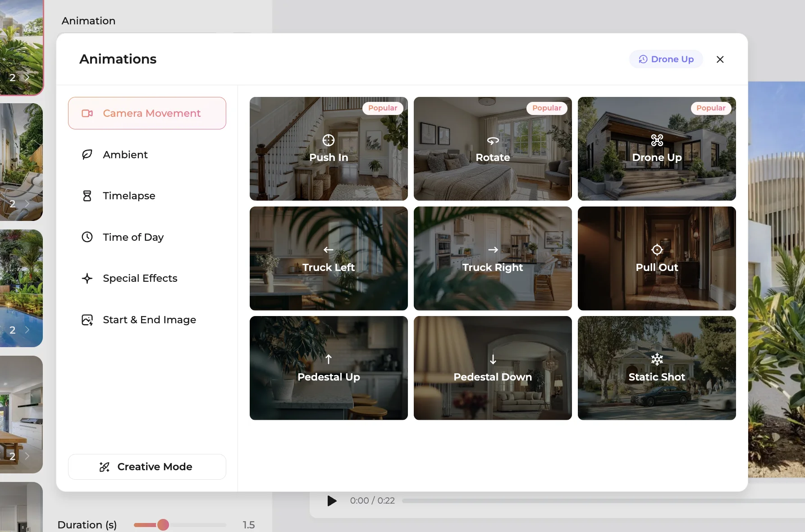
Task: Choose the Pedestal Up animation
Action: [329, 368]
